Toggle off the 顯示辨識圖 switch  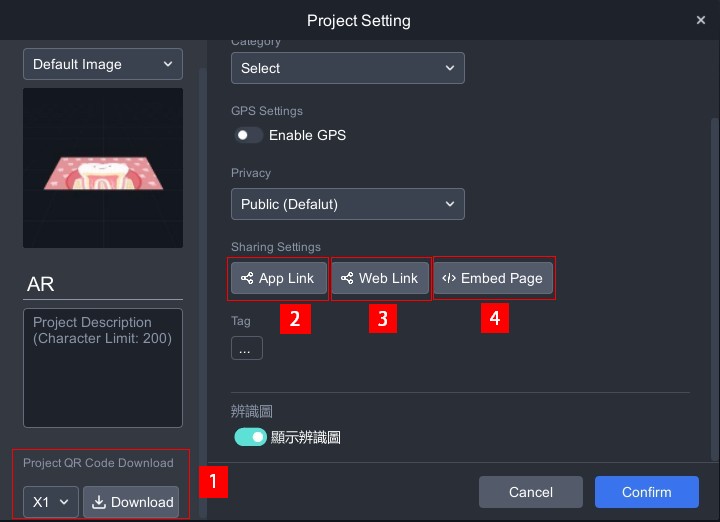tap(250, 437)
